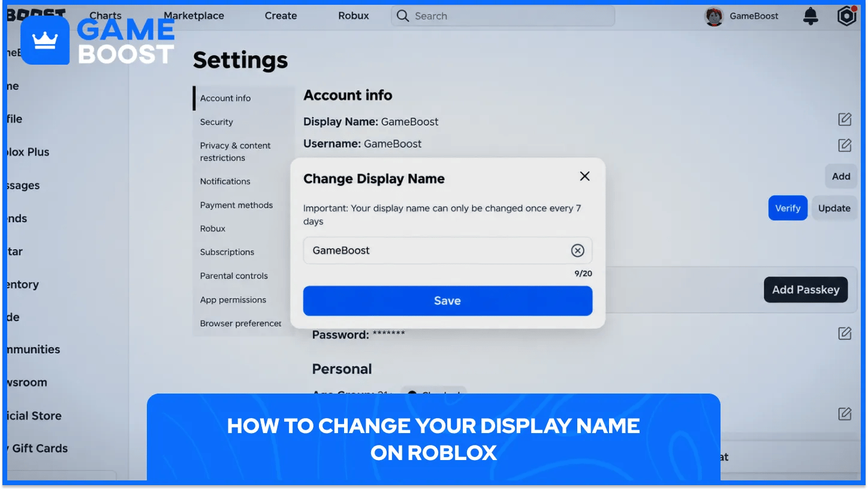Open Charts in the top navigation

[106, 16]
